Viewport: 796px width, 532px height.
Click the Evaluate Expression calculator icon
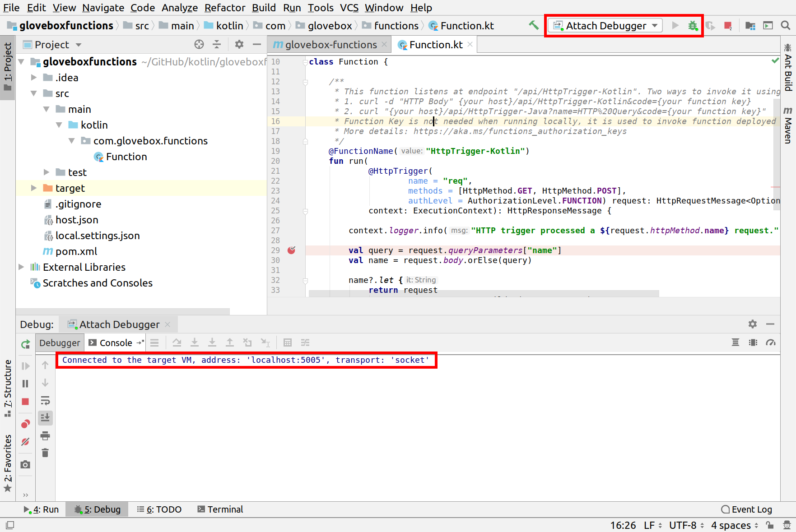288,342
